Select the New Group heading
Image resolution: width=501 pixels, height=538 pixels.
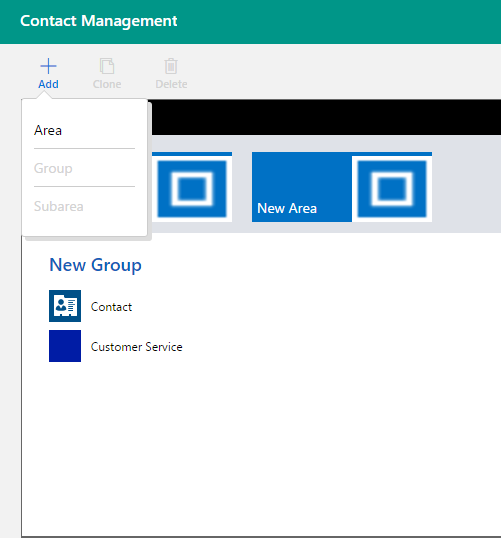(x=95, y=265)
